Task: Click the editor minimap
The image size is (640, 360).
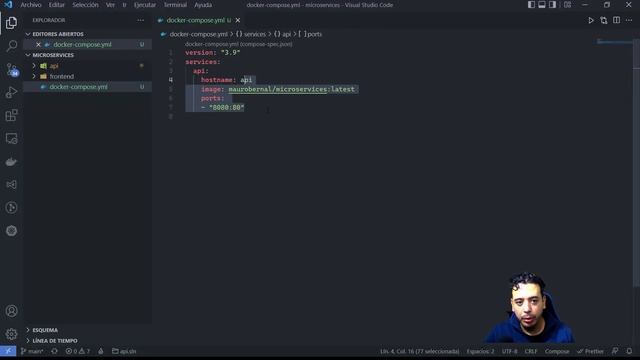Action: 614,42
